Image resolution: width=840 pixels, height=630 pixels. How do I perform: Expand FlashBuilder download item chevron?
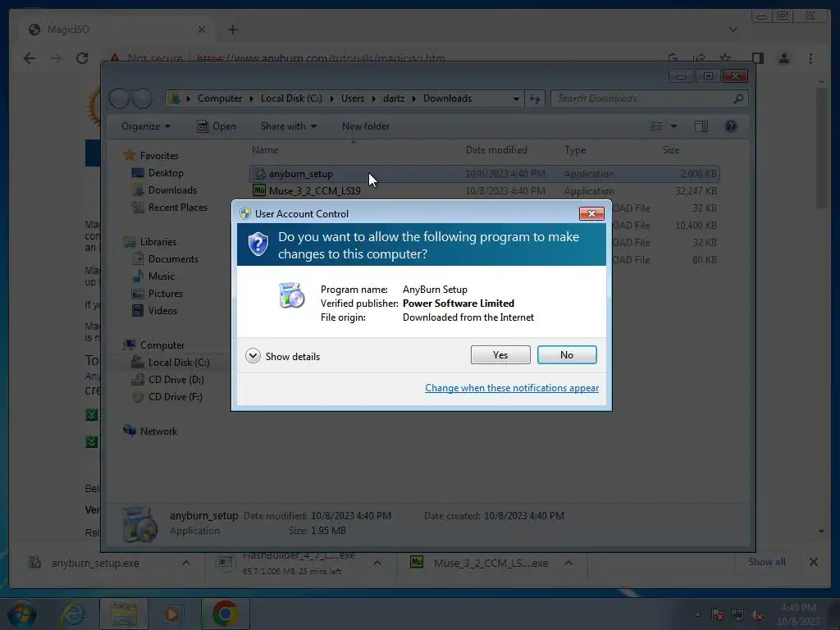tap(377, 563)
